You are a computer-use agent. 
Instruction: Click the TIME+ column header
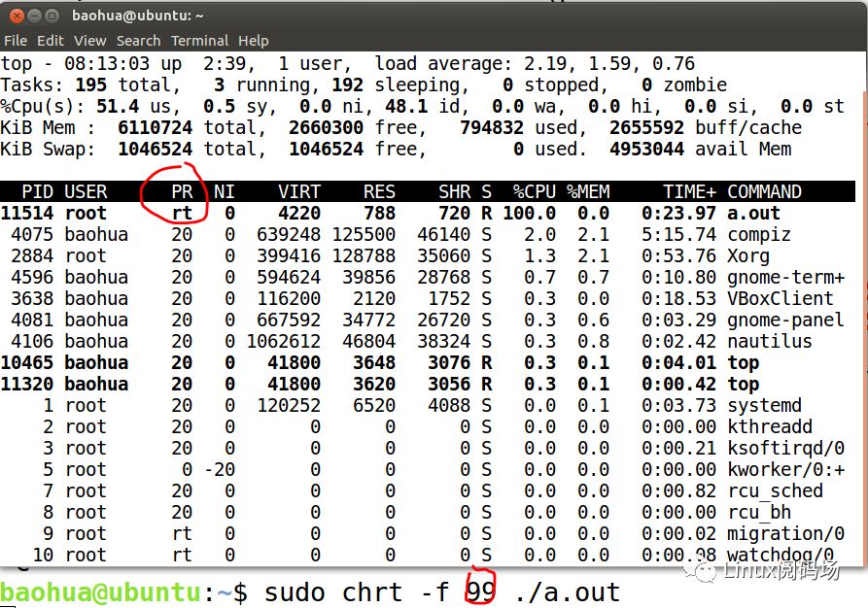click(x=690, y=191)
